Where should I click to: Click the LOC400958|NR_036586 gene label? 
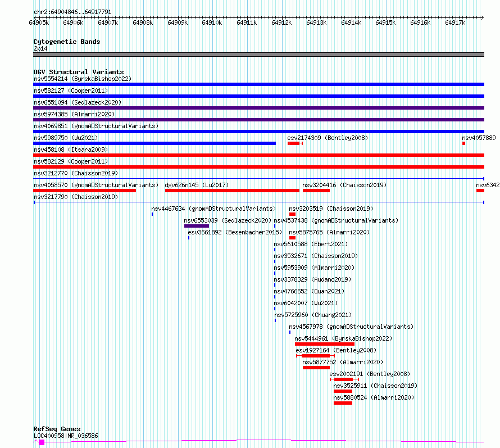66,436
